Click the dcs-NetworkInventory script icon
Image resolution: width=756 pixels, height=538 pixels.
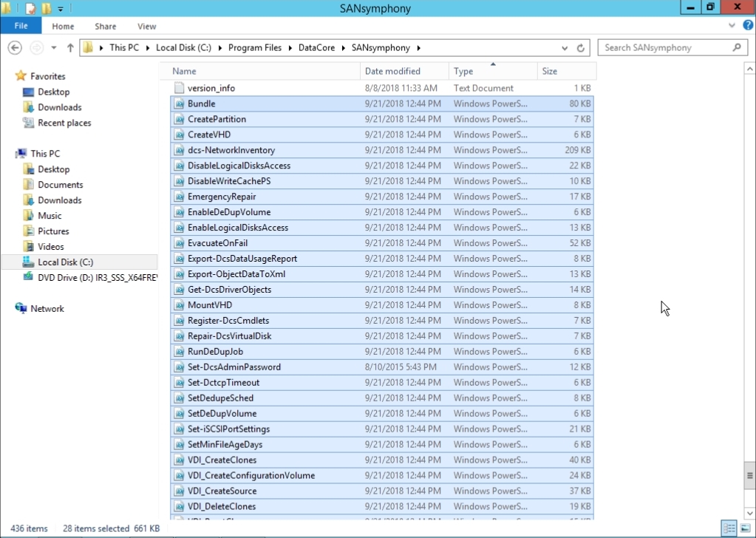click(179, 150)
